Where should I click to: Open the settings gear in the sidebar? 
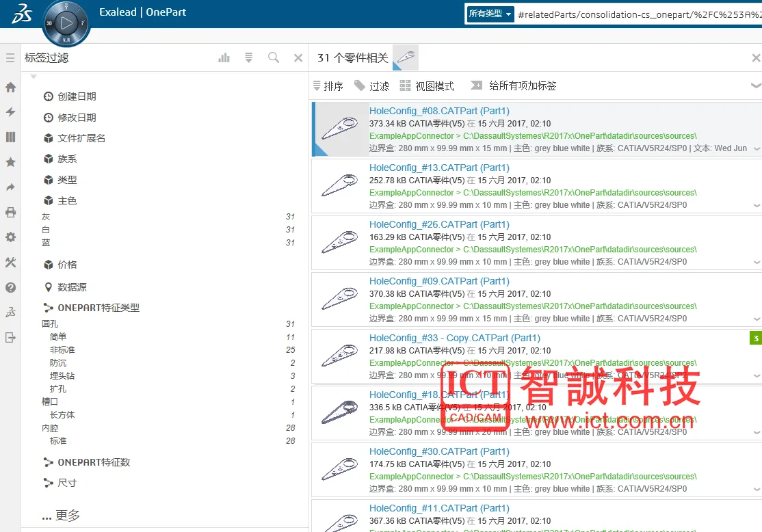10,237
